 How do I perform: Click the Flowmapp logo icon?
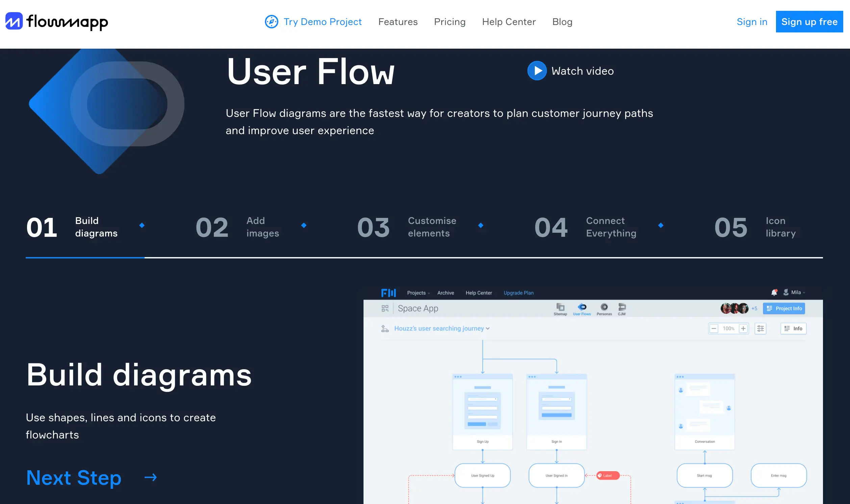14,21
